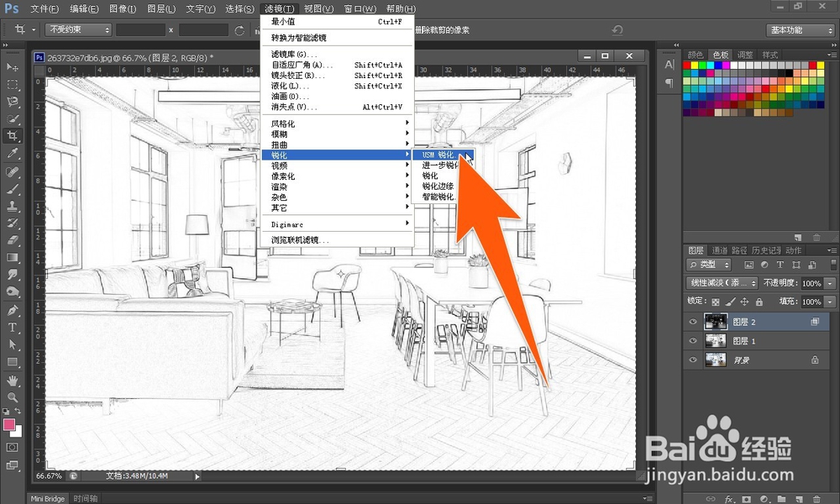Click the foreground color swatch

[8, 425]
